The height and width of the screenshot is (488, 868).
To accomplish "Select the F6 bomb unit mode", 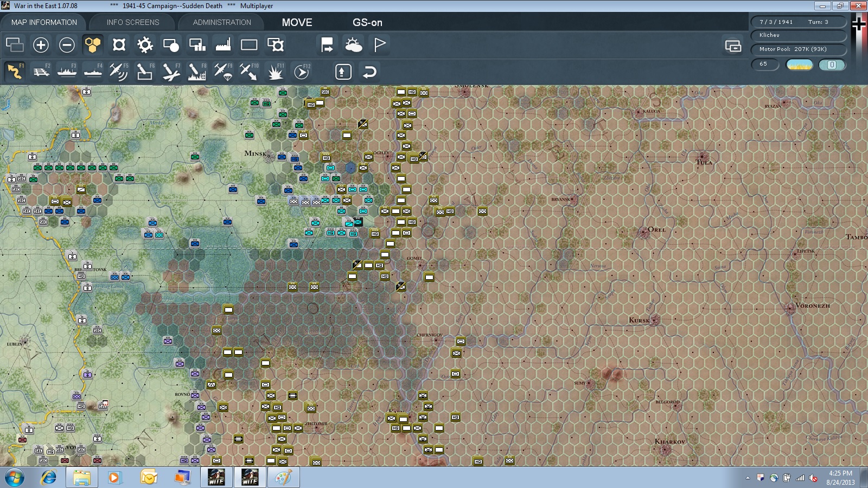I will [145, 72].
